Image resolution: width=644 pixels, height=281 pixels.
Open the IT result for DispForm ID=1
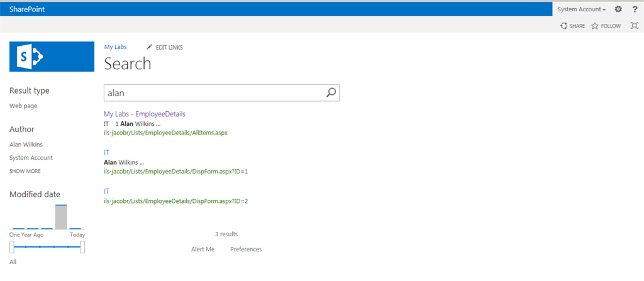tap(106, 152)
